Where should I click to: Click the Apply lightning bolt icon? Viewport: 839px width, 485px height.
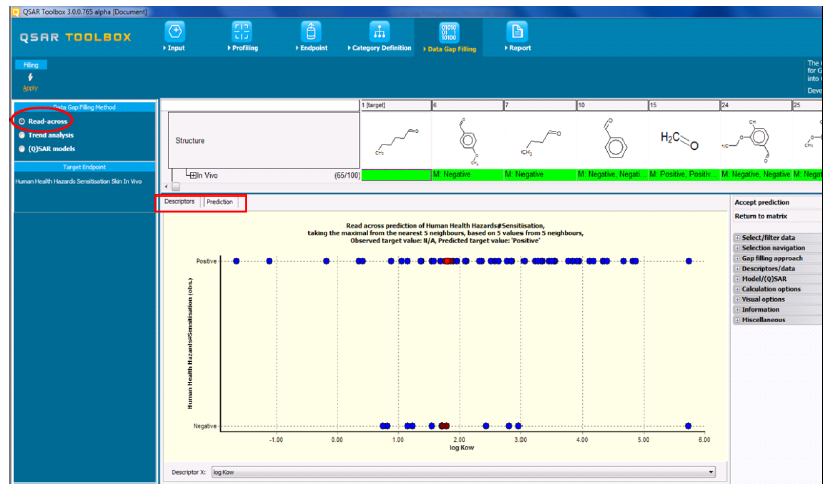tap(30, 77)
